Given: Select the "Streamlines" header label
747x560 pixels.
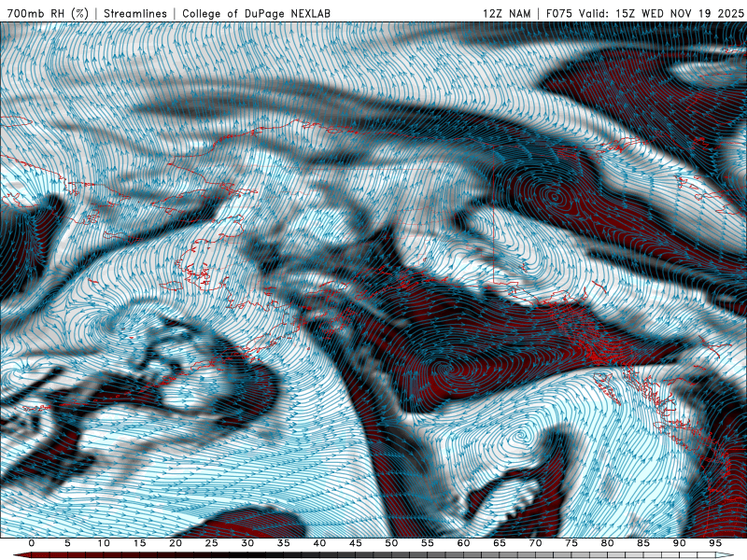Looking at the screenshot, I should (x=135, y=14).
